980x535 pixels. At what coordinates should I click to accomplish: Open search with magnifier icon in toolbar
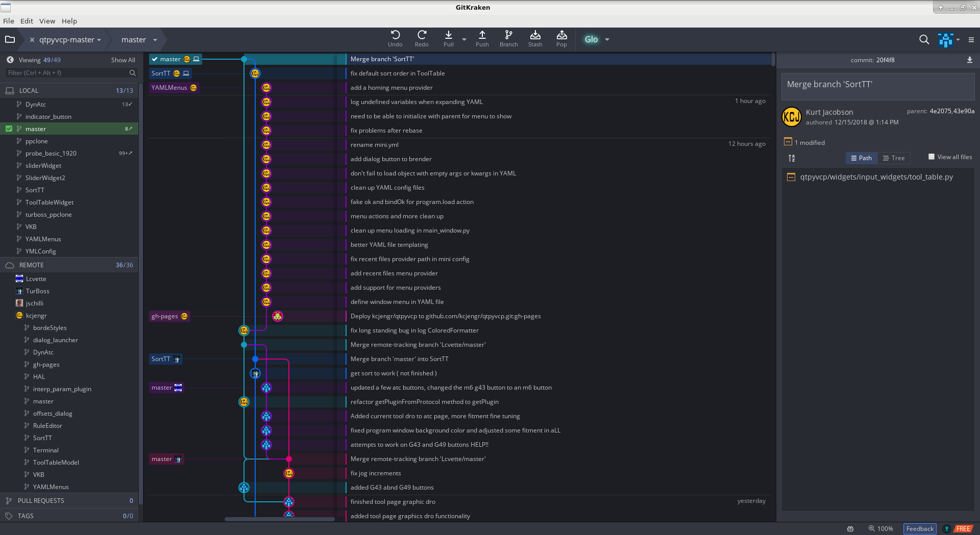point(924,39)
